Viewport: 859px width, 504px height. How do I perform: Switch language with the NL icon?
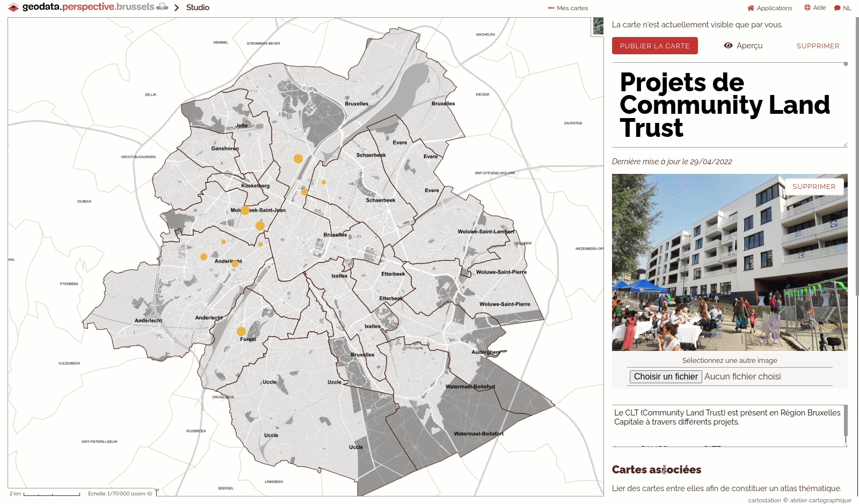(837, 8)
